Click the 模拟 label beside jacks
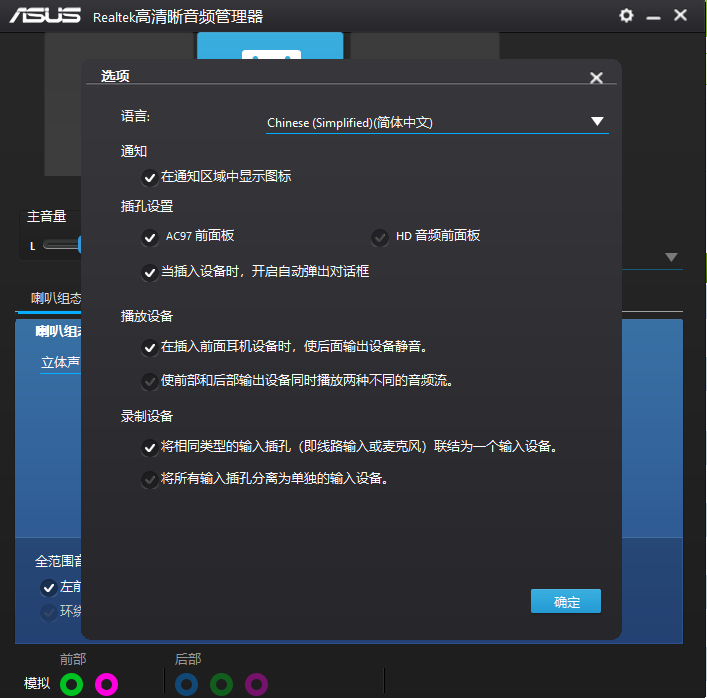The width and height of the screenshot is (707, 698). pyautogui.click(x=37, y=684)
